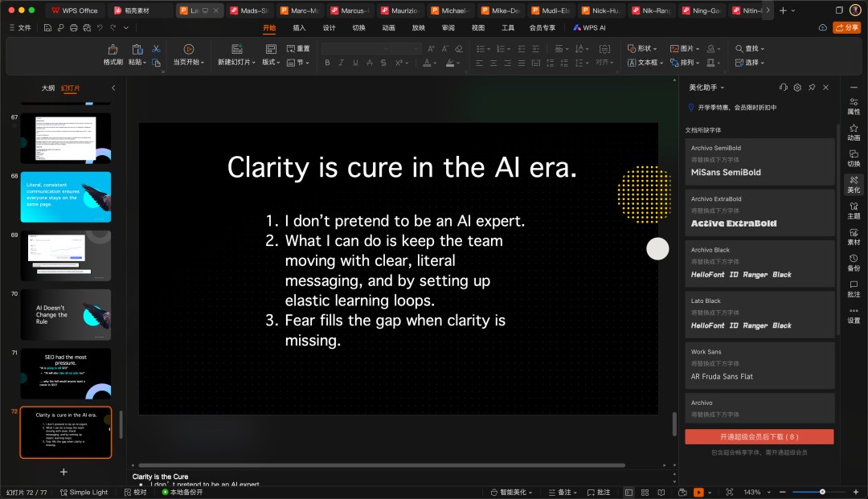Switch to slide sorter view icon

click(645, 493)
